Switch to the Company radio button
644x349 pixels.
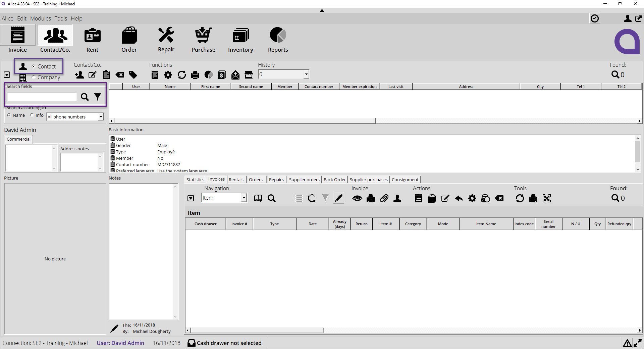(34, 77)
